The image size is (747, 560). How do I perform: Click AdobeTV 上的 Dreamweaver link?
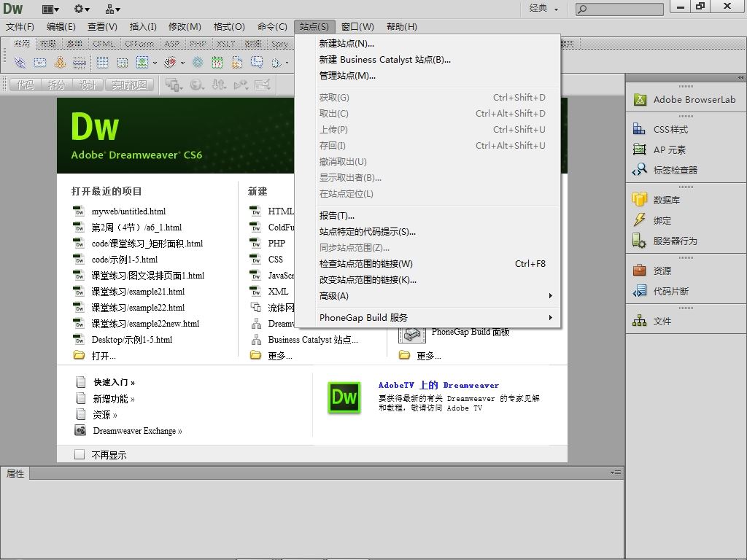[438, 385]
